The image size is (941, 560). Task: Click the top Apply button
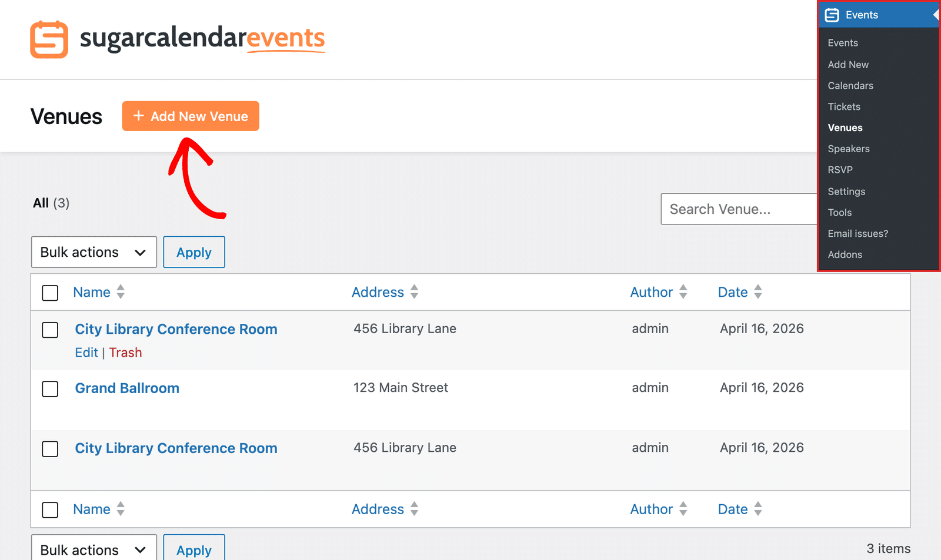(x=194, y=252)
